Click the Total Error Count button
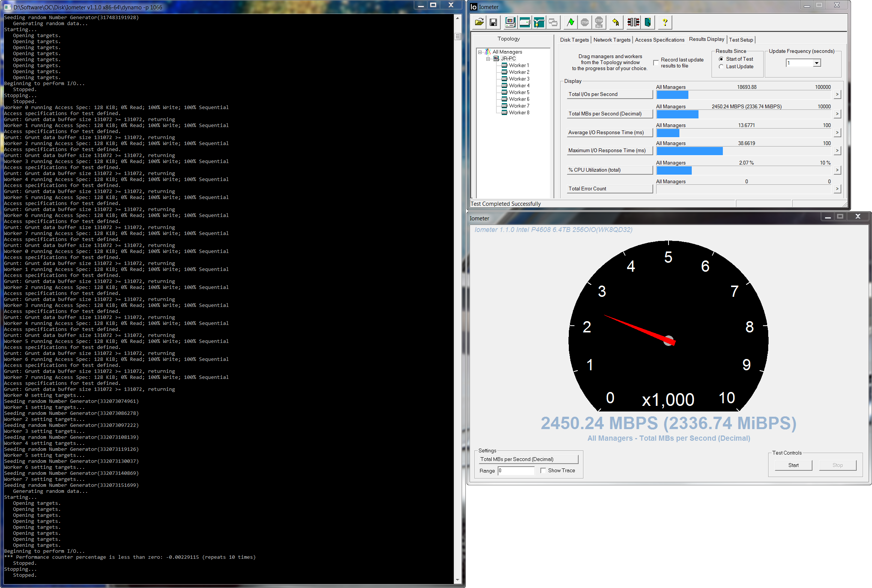This screenshot has width=872, height=588. [610, 189]
